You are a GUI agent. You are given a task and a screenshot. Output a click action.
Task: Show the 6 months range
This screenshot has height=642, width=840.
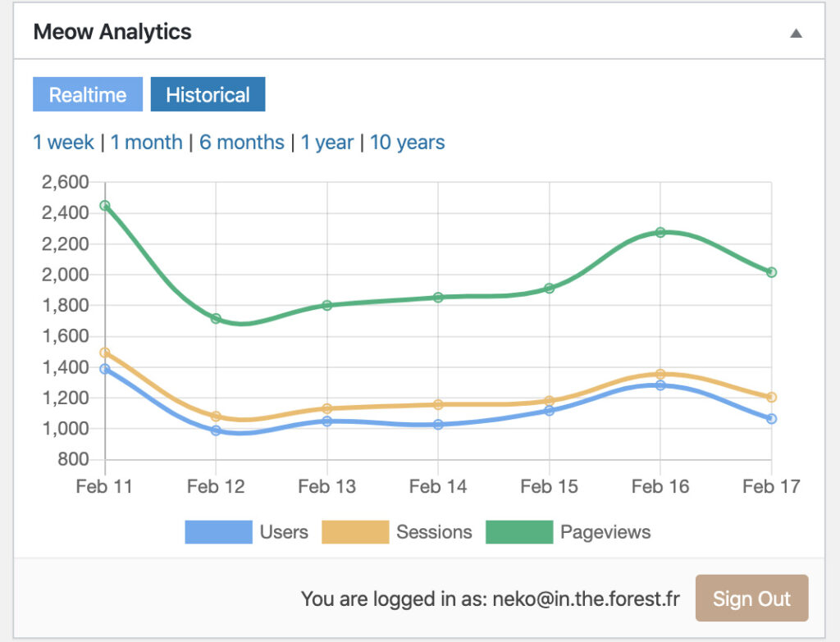point(242,142)
